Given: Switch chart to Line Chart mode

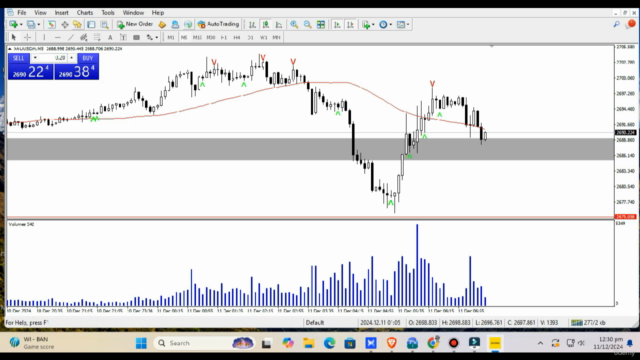Looking at the screenshot, I should (x=279, y=24).
